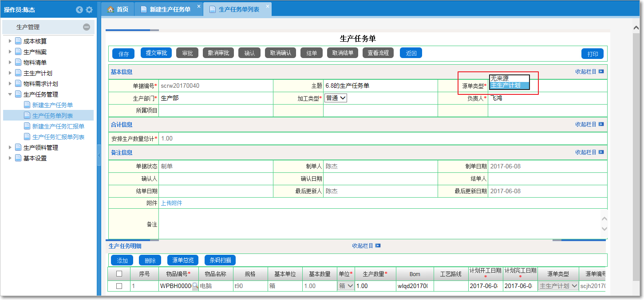
Task: Click the left chevron collapse icon in top header
Action: [x=79, y=9]
